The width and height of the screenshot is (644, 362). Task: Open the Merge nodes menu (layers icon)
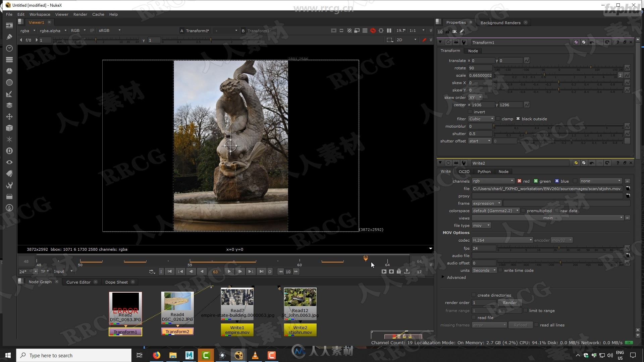[x=9, y=105]
